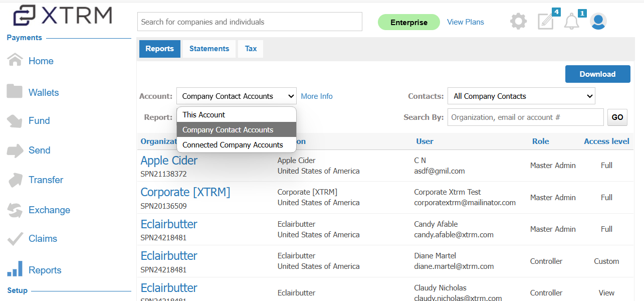
Task: Click the Exchange arrows icon
Action: pyautogui.click(x=15, y=210)
